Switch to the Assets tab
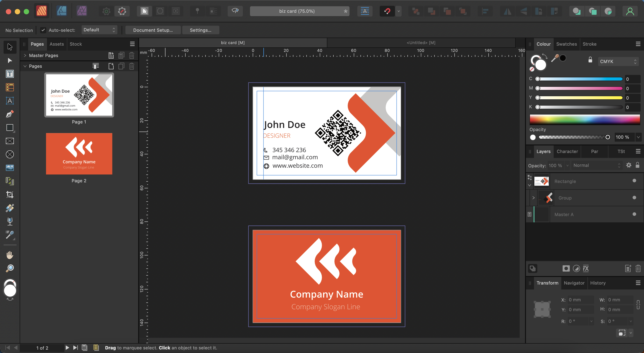 click(57, 44)
